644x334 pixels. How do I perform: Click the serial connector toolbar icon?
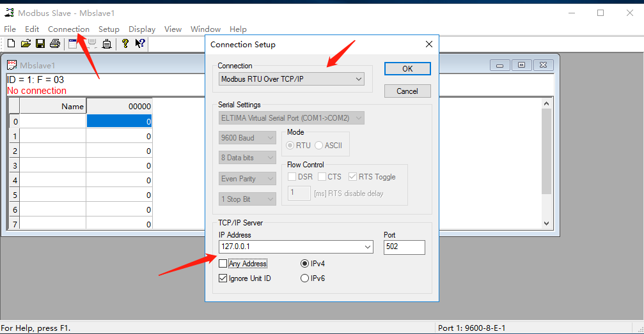point(107,43)
